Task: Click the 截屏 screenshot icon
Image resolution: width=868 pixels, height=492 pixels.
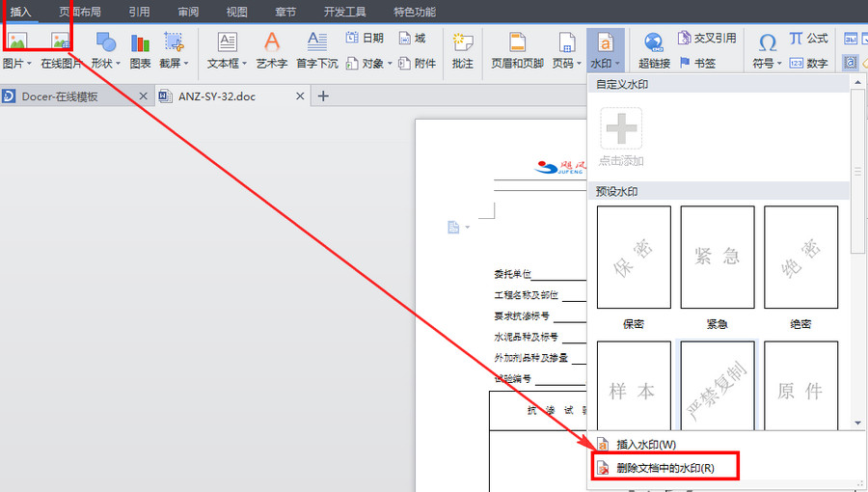Action: [174, 42]
